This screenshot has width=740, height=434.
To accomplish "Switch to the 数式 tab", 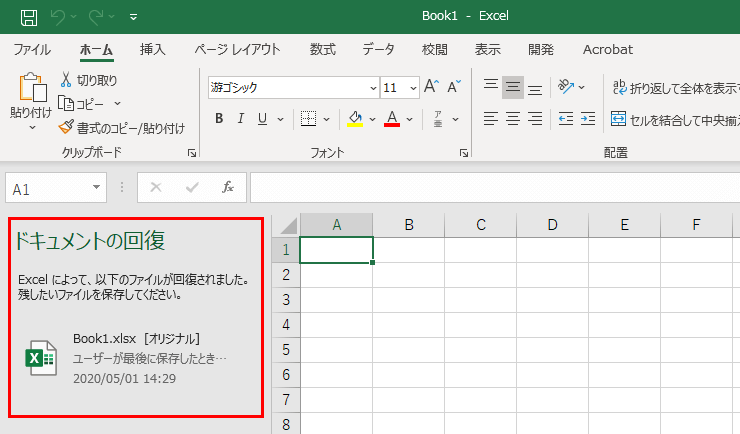I will click(x=323, y=50).
